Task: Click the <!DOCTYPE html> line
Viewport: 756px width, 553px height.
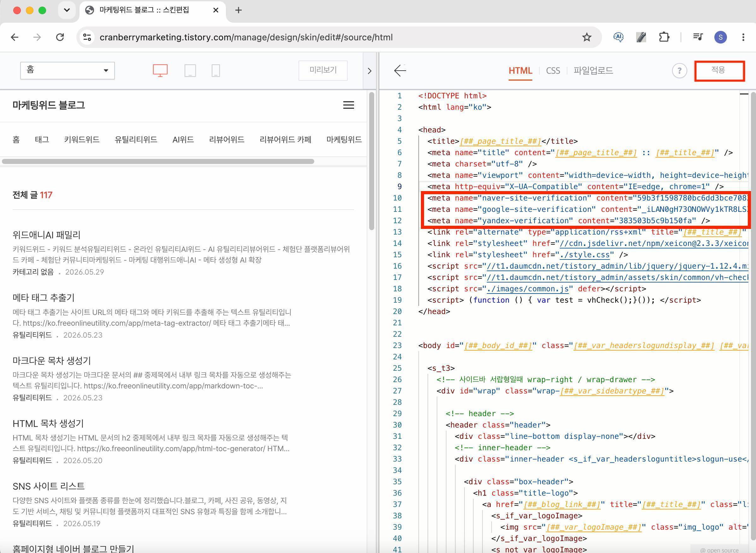Action: coord(452,96)
